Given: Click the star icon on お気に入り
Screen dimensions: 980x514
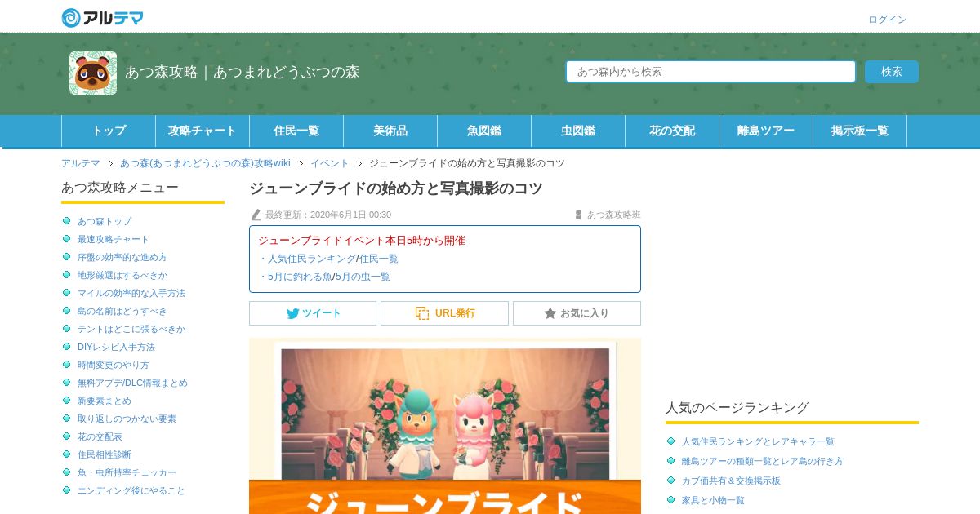Looking at the screenshot, I should tap(550, 313).
